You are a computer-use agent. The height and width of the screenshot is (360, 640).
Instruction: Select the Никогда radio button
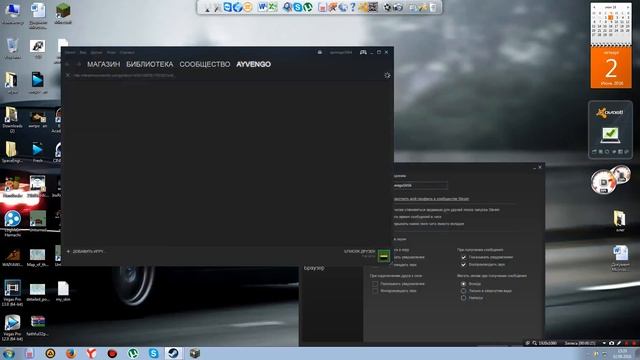coord(463,298)
